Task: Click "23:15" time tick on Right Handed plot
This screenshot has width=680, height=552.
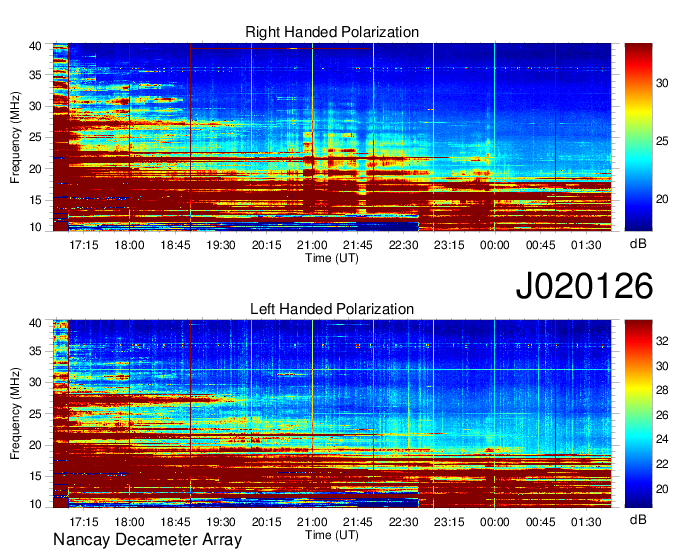Action: tap(449, 245)
